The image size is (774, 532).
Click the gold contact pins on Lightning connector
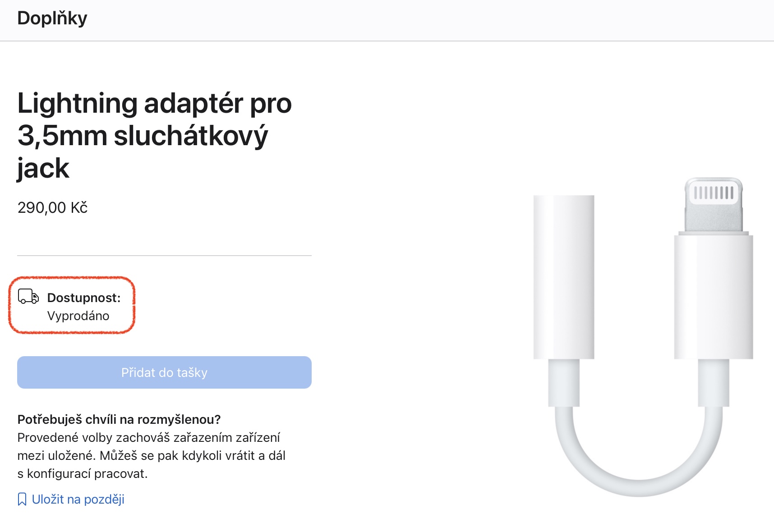tap(713, 193)
